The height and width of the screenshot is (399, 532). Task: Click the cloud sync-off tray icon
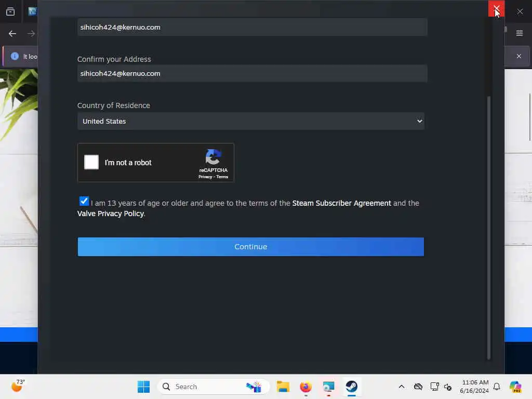pos(418,387)
